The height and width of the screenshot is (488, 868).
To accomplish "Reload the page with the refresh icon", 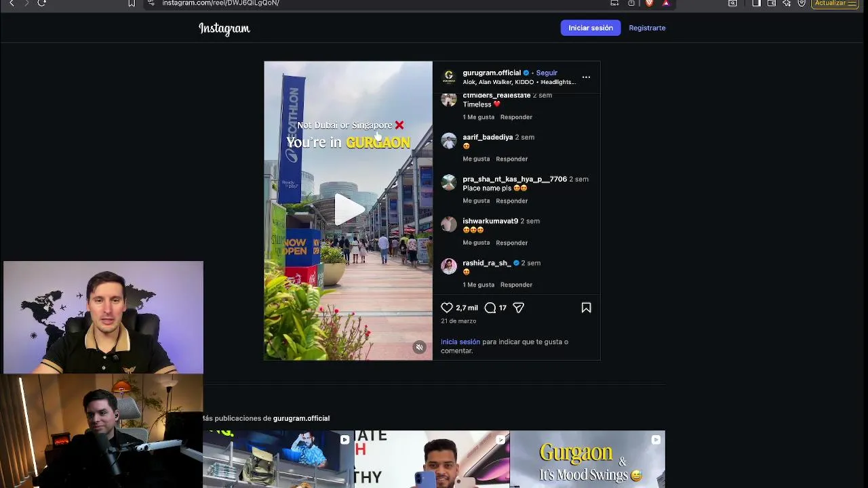I will [x=41, y=3].
